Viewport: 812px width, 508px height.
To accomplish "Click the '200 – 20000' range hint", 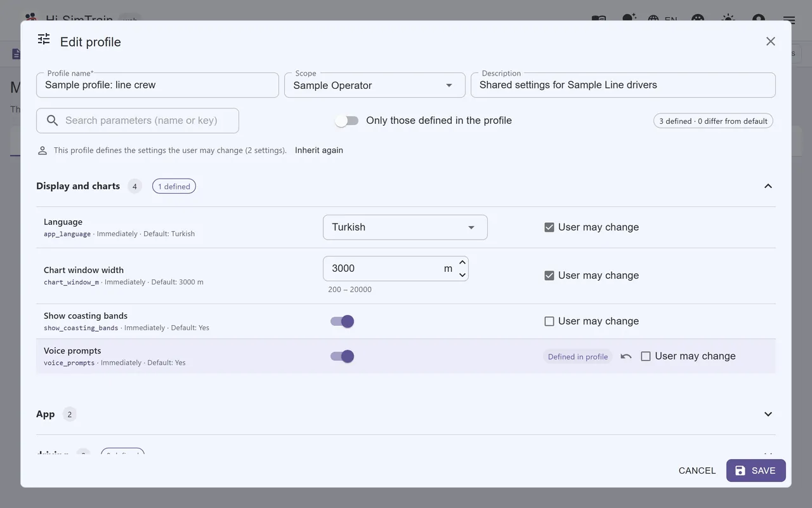I will click(350, 290).
